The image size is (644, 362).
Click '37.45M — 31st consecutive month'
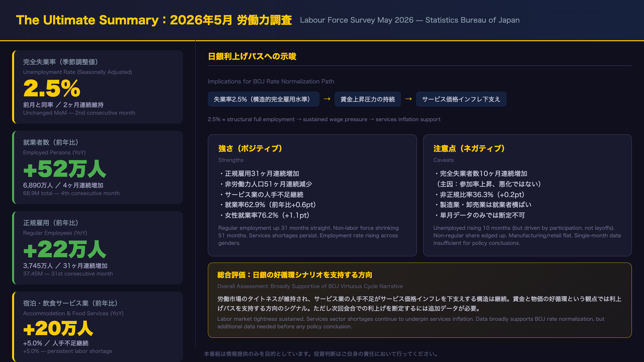pos(68,274)
